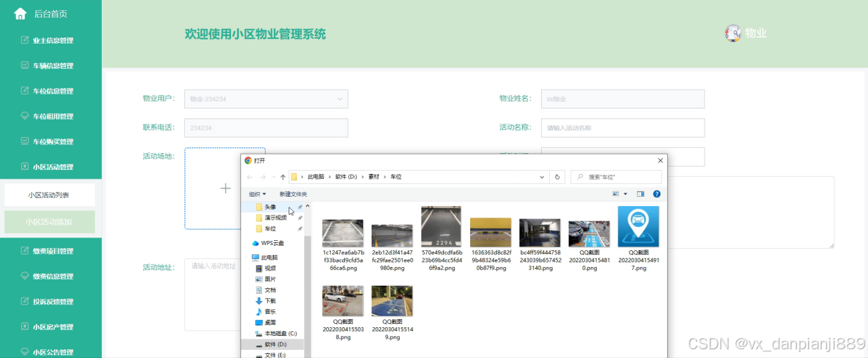Open the 组织 dropdown menu
Screen dimensions: 868x358
[258, 194]
